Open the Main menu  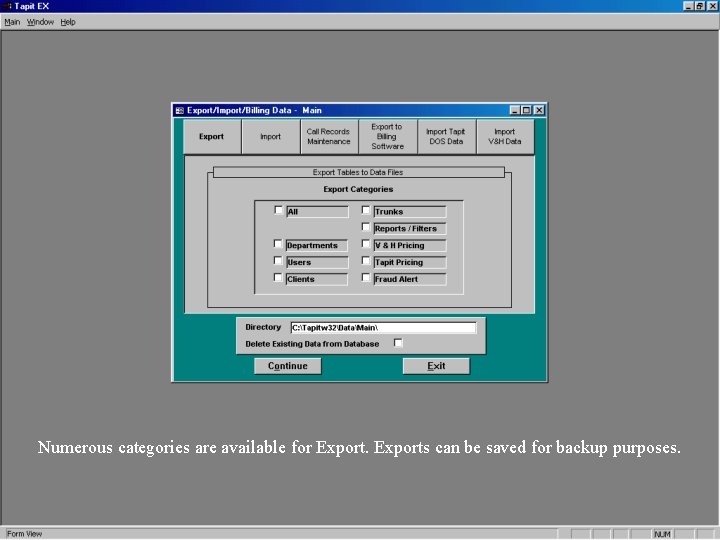click(x=12, y=22)
